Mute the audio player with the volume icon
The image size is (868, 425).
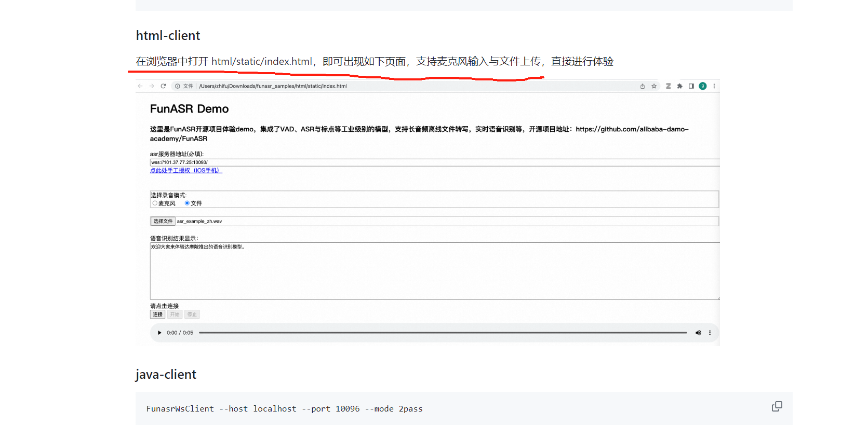(698, 333)
